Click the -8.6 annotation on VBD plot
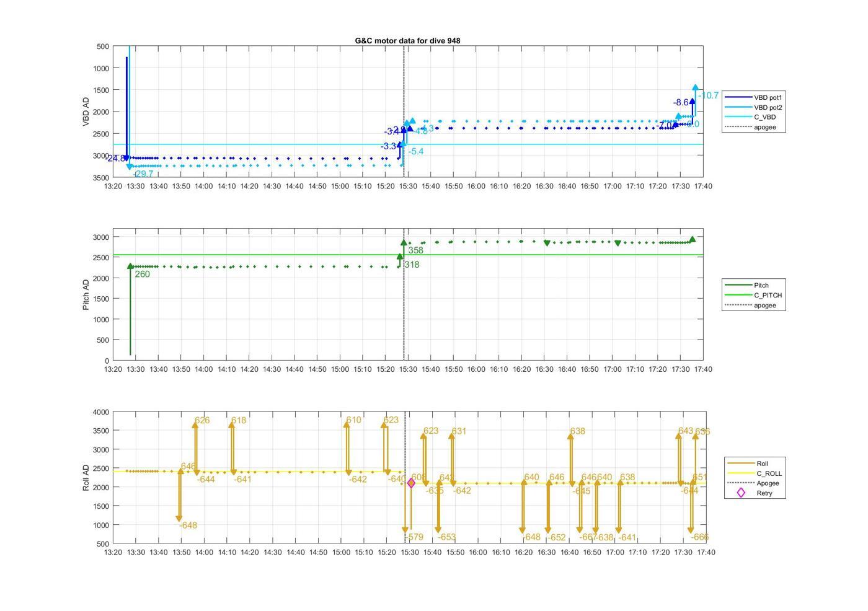This screenshot has height=611, width=868. [681, 103]
